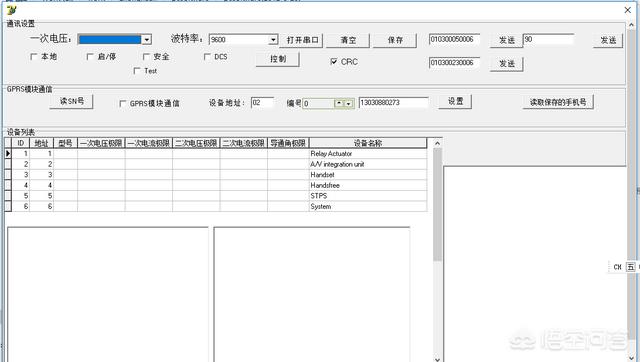The height and width of the screenshot is (362, 640).
Task: Click the 型号 column header
Action: coord(65,143)
